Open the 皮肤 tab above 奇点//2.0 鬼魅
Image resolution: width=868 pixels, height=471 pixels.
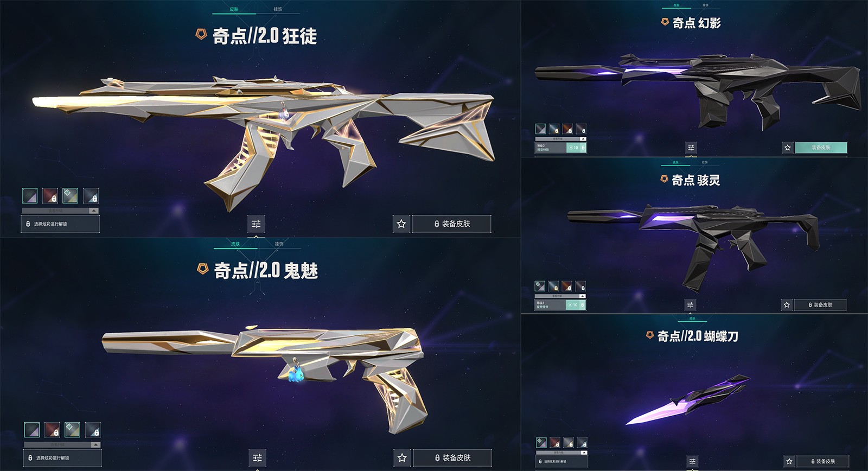235,244
